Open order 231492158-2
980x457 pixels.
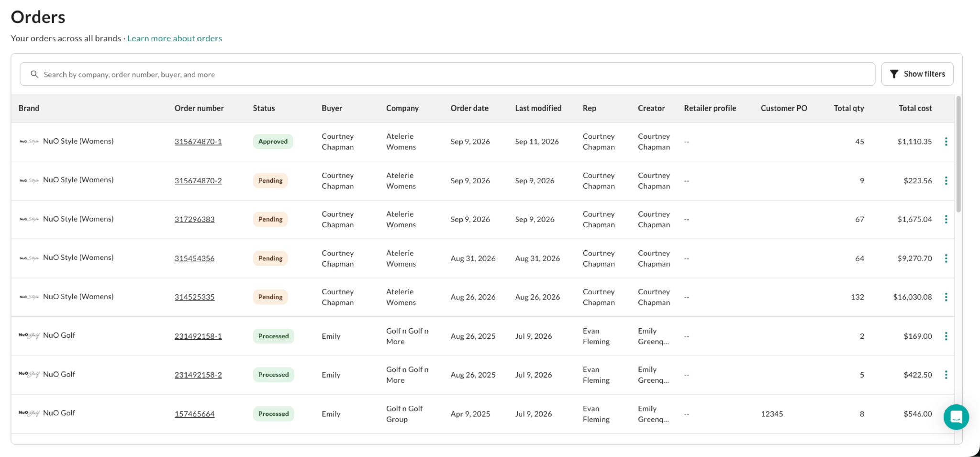tap(198, 375)
